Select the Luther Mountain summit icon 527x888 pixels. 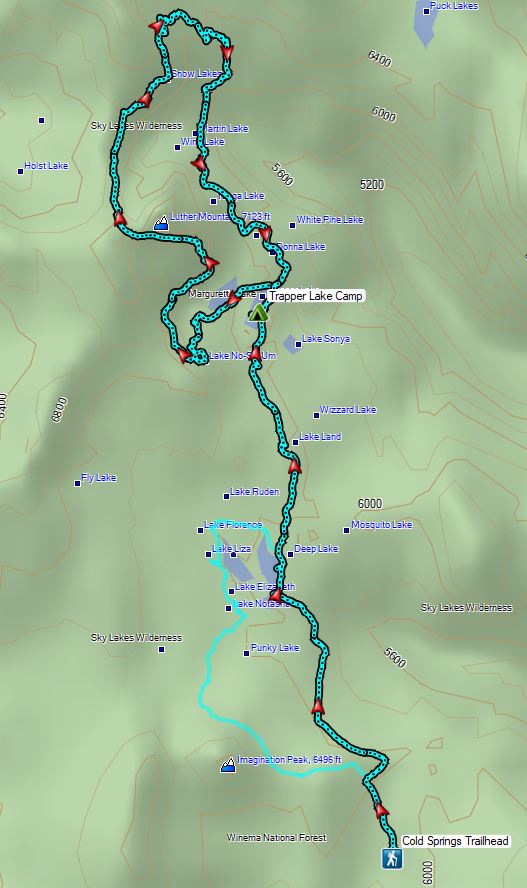coord(161,223)
